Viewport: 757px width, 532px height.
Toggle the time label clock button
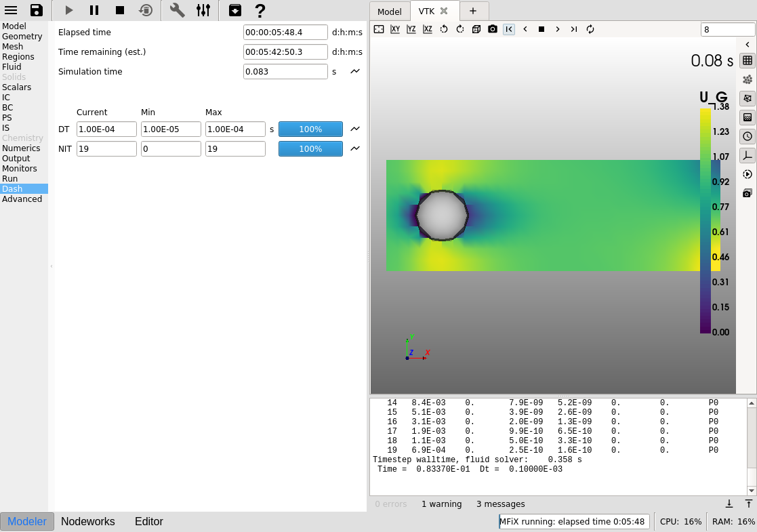[747, 136]
